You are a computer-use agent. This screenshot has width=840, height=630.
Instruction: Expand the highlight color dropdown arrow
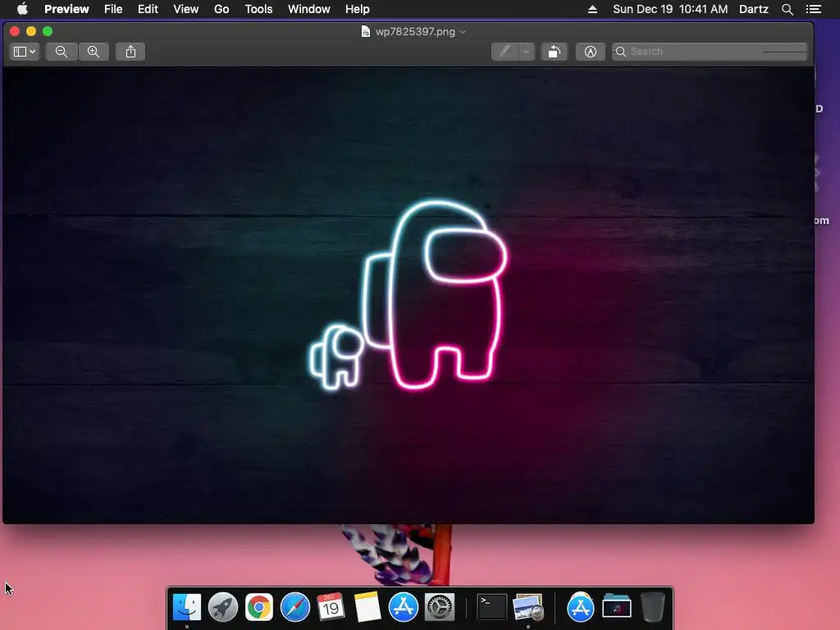[527, 52]
